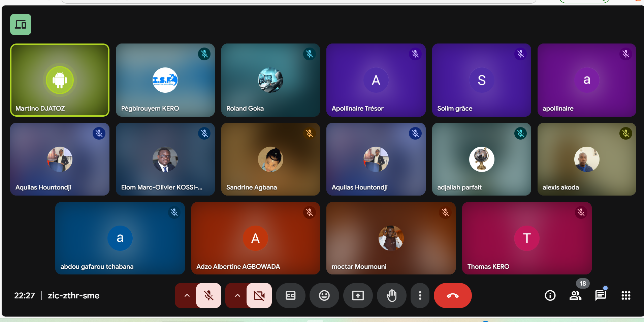This screenshot has width=644, height=322.
Task: Expand video settings chevron beside camera
Action: pos(237,296)
